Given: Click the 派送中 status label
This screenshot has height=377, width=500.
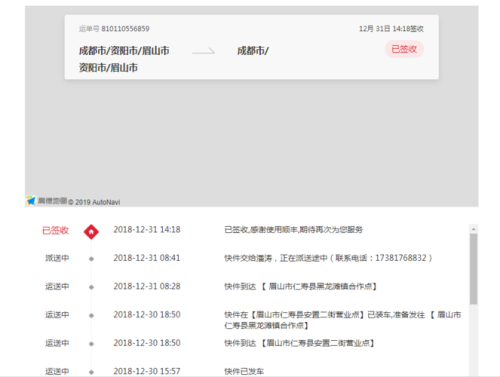Looking at the screenshot, I should coord(57,258).
